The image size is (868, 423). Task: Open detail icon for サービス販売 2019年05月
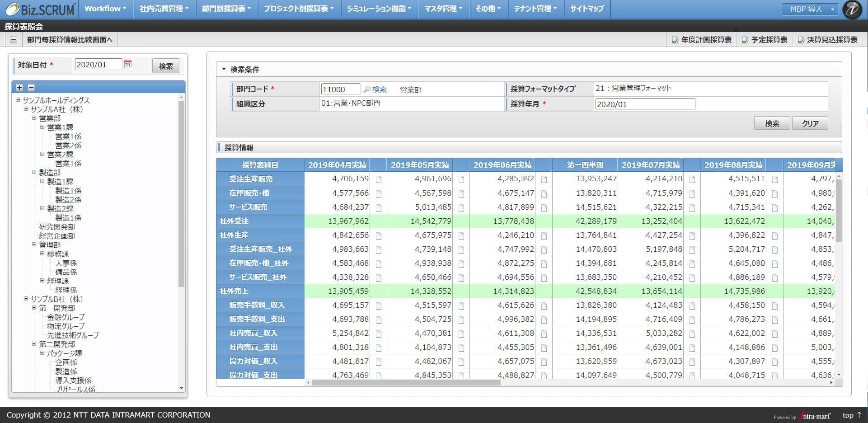(461, 207)
